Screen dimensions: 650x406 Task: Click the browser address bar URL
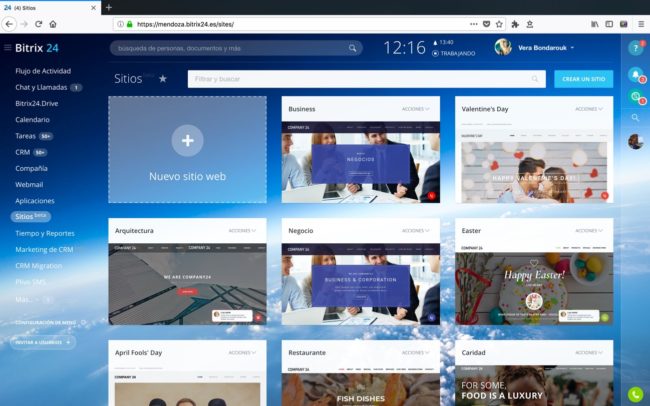click(185, 24)
